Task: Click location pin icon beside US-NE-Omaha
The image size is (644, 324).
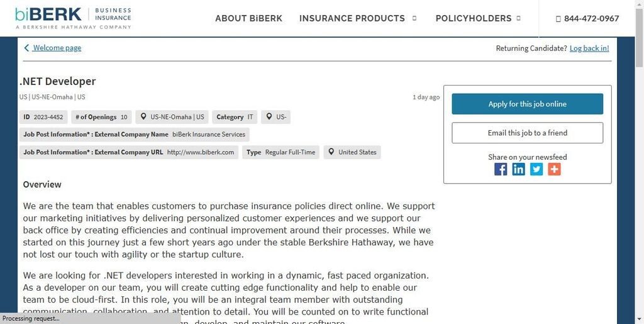Action: [143, 116]
